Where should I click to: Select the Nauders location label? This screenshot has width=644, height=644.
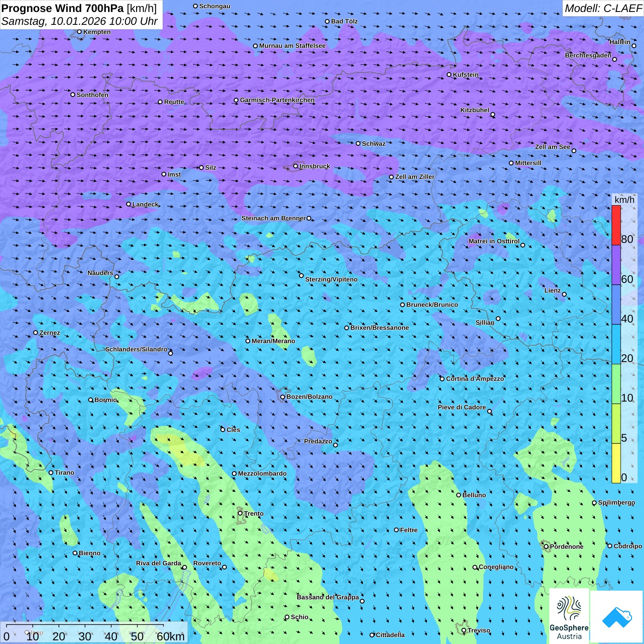(100, 273)
